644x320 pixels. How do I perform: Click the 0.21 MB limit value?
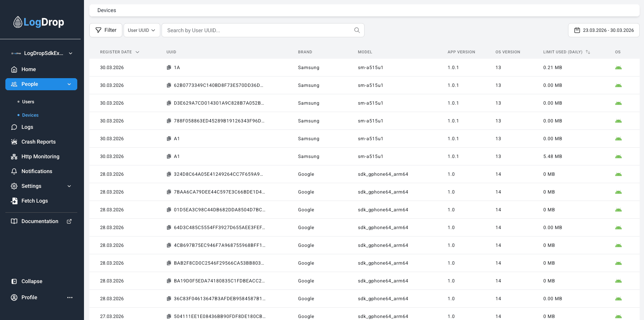point(553,67)
